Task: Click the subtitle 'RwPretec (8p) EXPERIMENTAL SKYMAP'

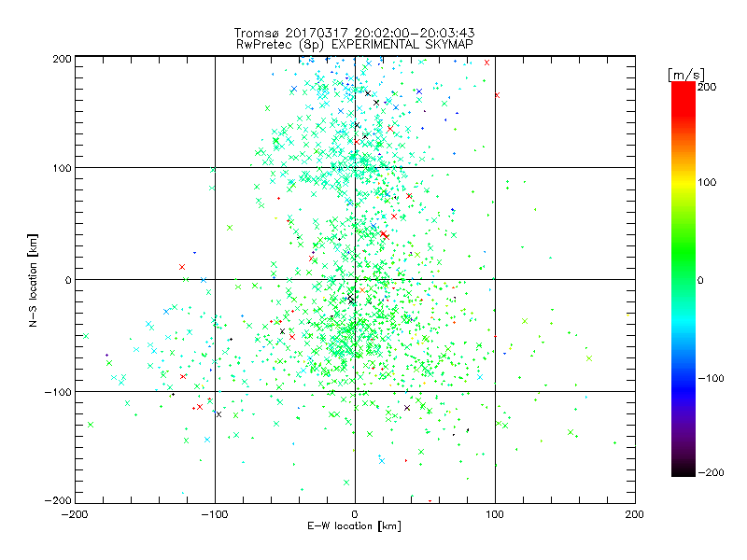Action: [355, 45]
